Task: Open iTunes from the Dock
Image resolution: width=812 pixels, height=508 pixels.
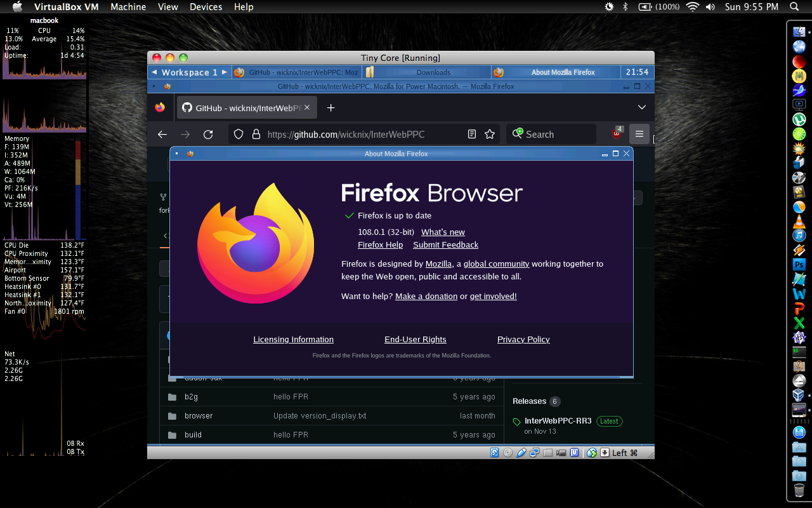Action: [x=799, y=236]
